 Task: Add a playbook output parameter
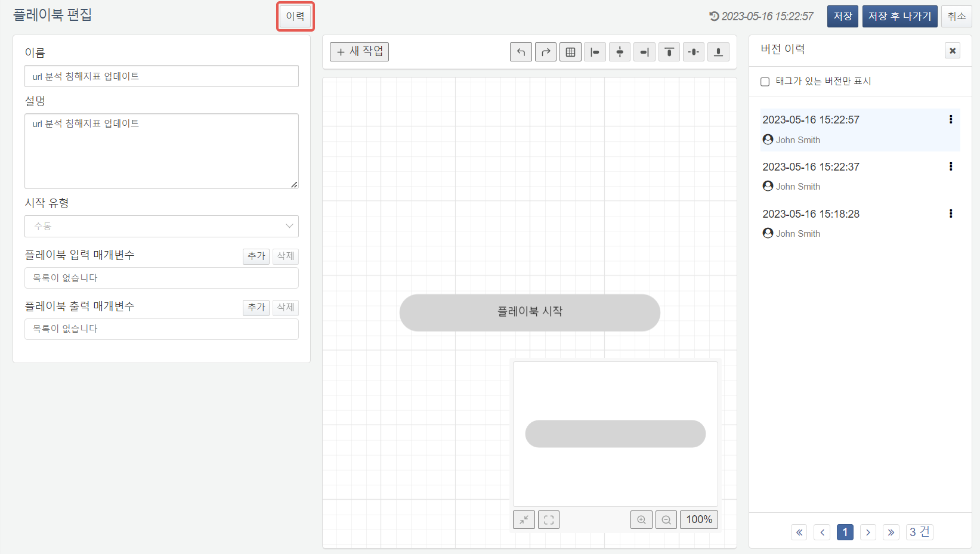click(256, 307)
